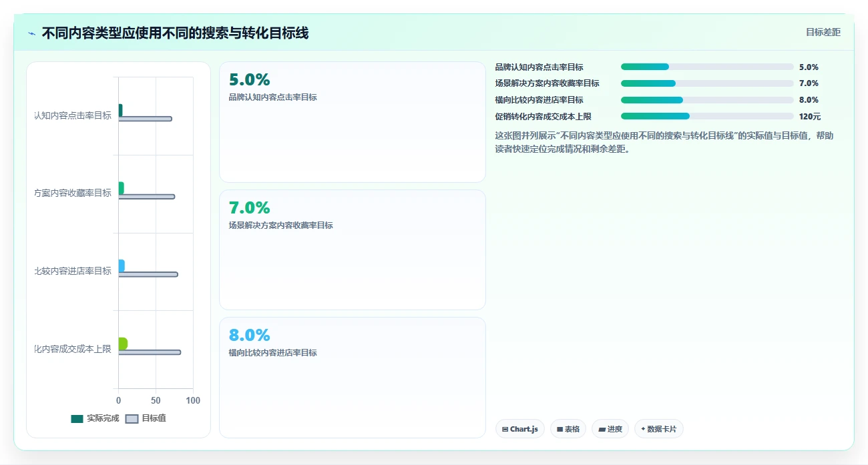This screenshot has width=868, height=465.
Task: Click the 横向比较内容进店率目标 progress bar
Action: pos(707,100)
